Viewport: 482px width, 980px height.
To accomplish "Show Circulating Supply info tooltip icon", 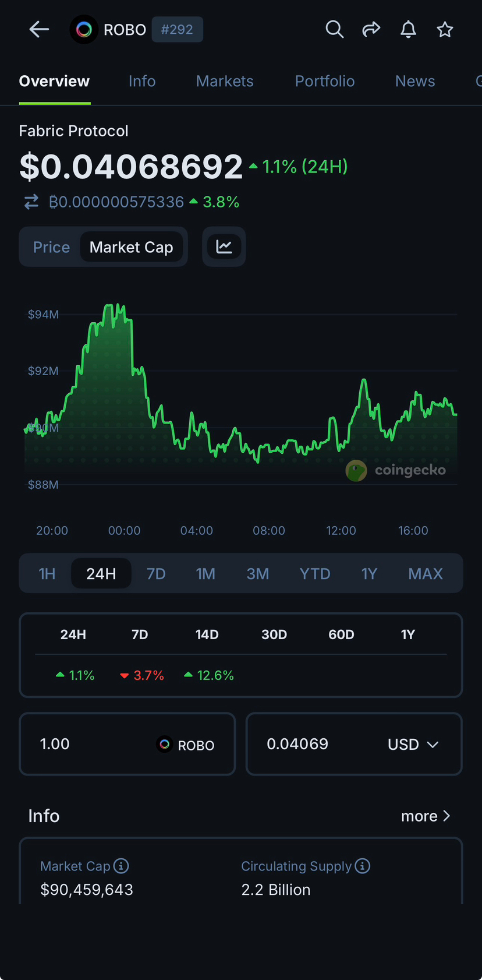I will 362,866.
